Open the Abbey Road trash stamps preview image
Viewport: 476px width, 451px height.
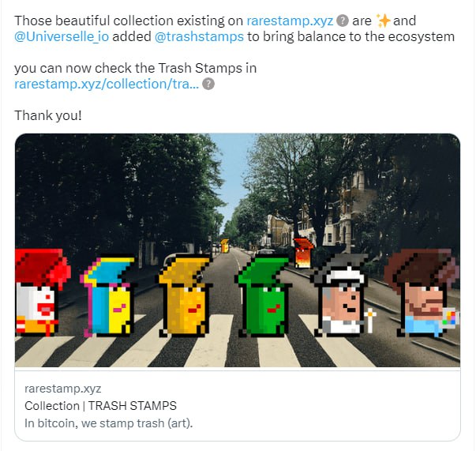click(238, 250)
